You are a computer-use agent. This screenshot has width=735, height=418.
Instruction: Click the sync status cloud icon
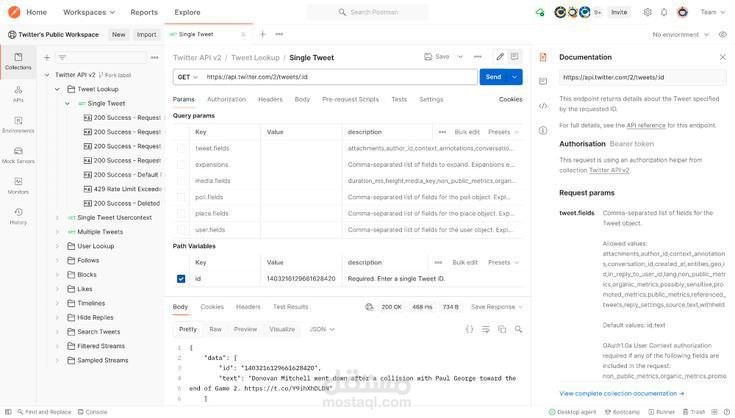(540, 13)
